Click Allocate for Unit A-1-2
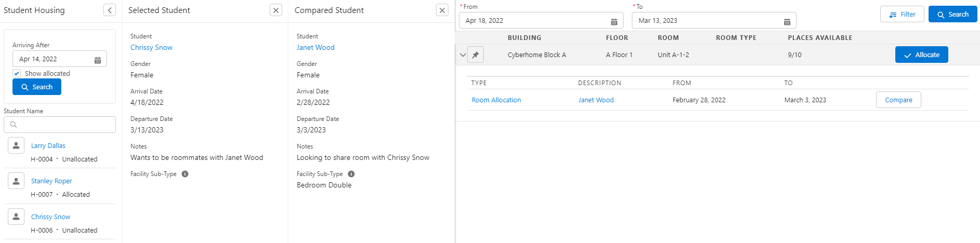 point(921,55)
